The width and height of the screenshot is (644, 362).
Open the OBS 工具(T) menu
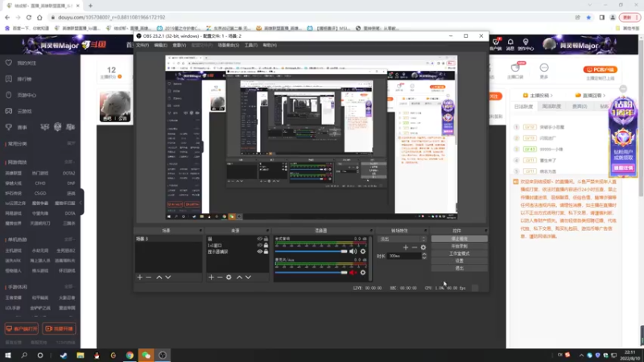250,45
